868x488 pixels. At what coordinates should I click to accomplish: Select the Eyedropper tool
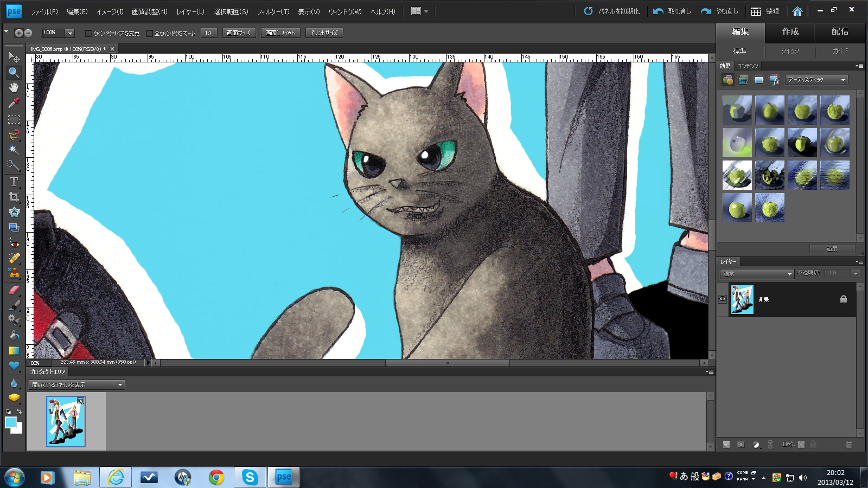[14, 102]
